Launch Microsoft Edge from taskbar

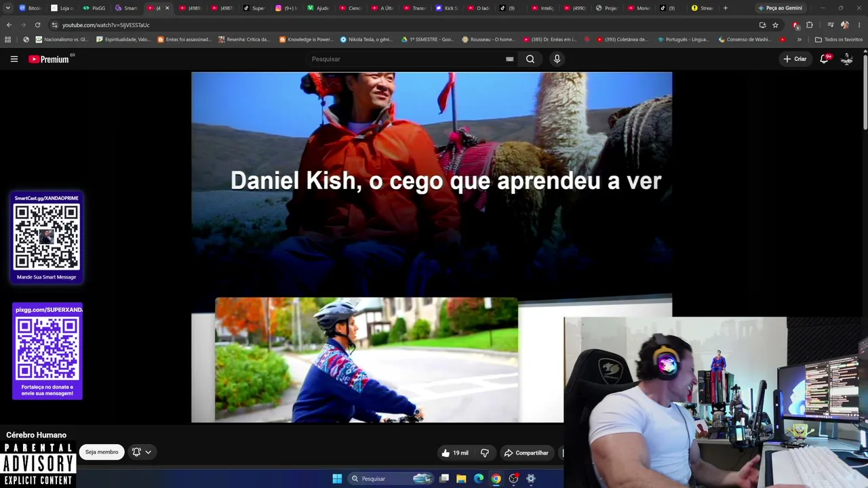(x=479, y=479)
